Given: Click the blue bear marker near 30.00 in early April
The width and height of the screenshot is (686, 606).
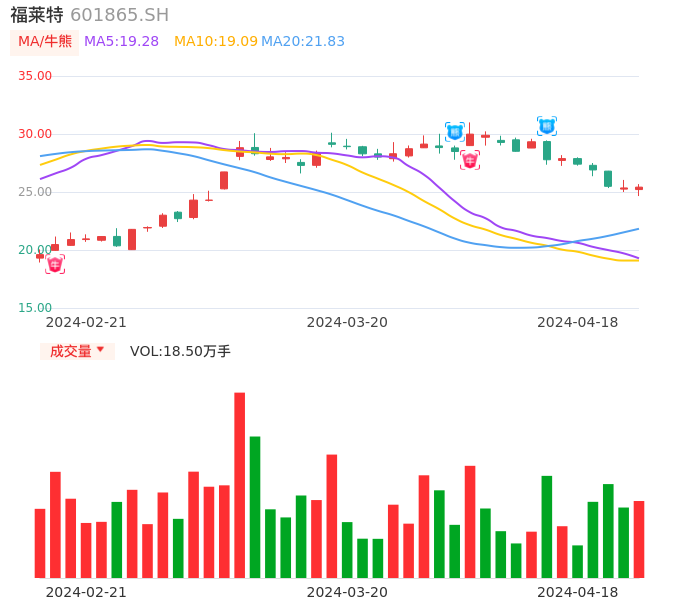Looking at the screenshot, I should coord(455,131).
